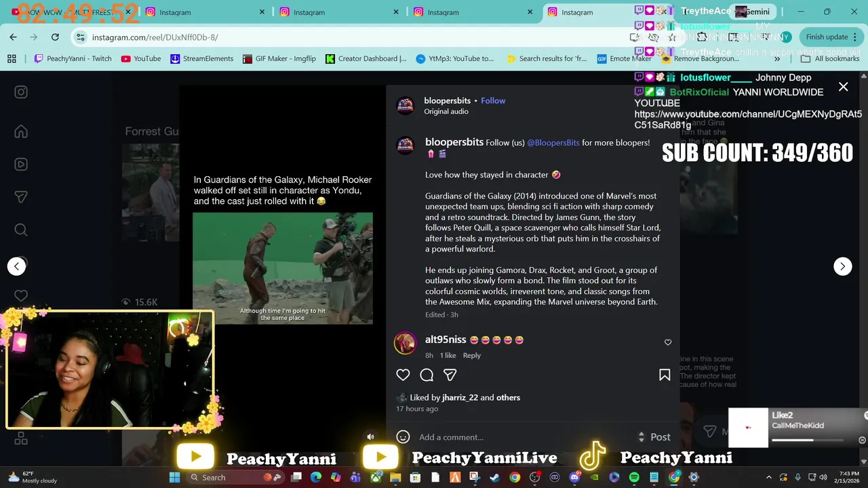Save the reel with bookmark icon
The image size is (868, 488).
(x=665, y=375)
